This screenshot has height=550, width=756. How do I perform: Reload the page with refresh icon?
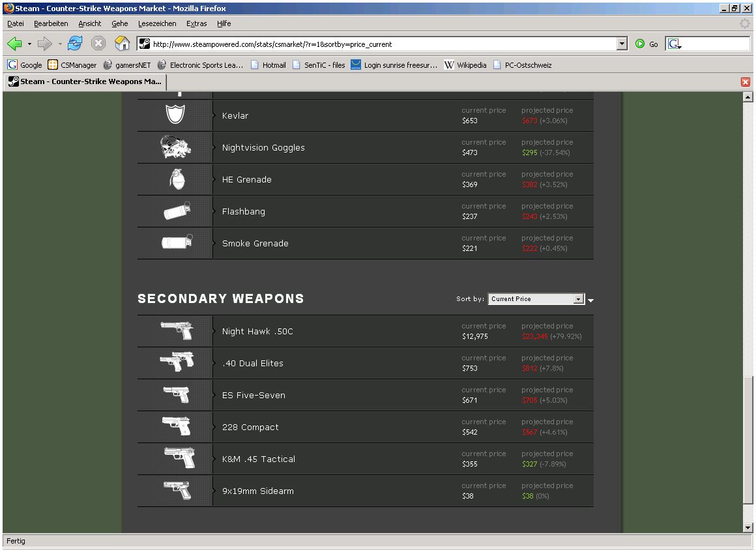click(75, 44)
